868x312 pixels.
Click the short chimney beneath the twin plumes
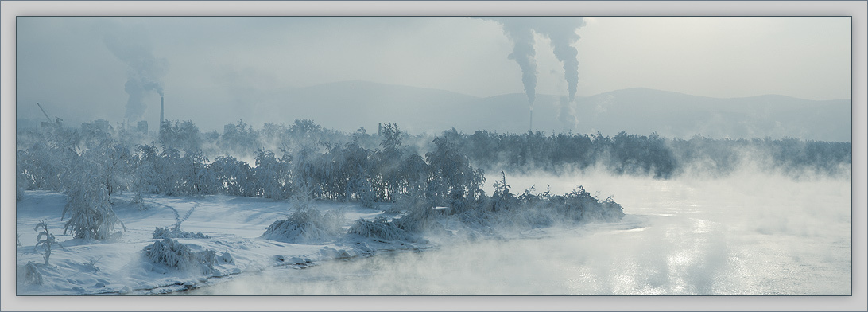(x=531, y=119)
